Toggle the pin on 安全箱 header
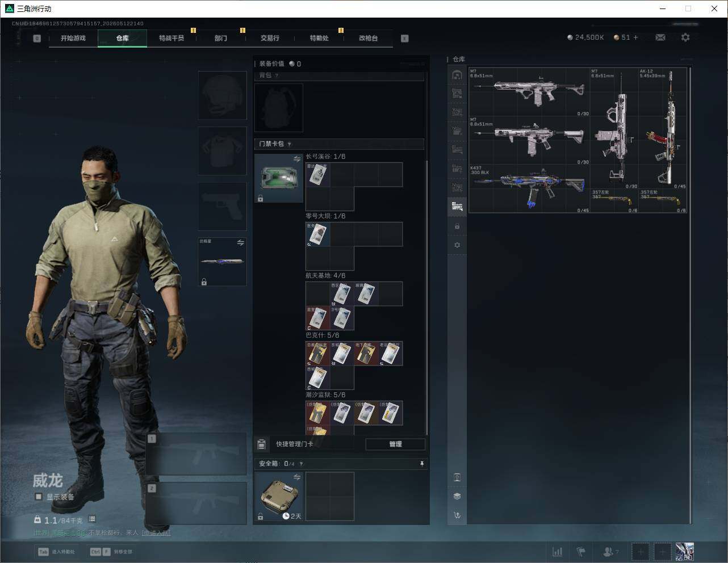 421,464
